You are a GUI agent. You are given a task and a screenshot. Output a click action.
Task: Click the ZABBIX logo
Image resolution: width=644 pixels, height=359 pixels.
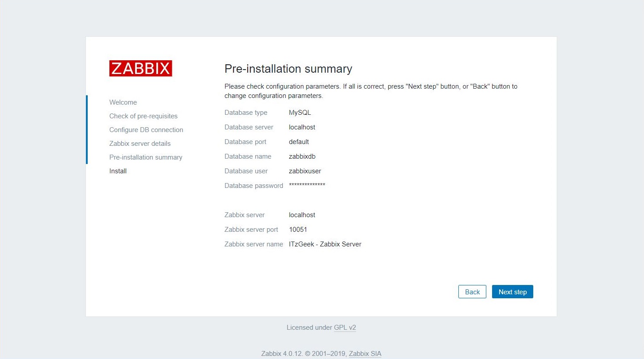141,68
